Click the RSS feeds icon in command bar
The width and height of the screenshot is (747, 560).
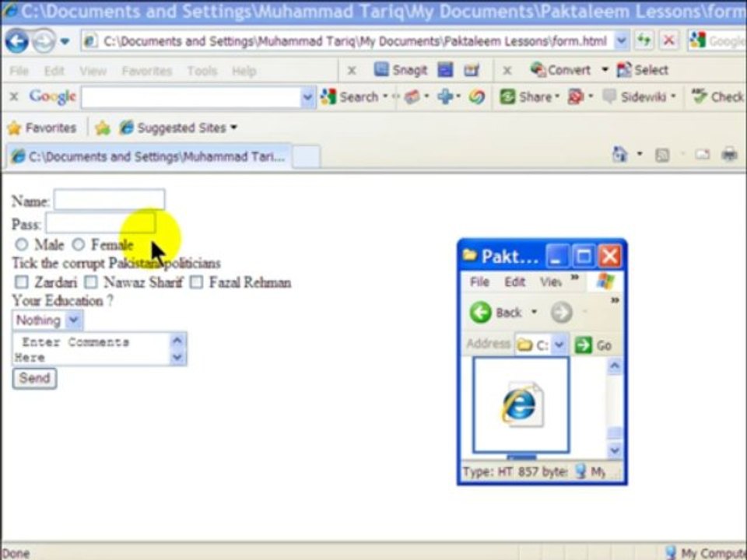click(662, 155)
